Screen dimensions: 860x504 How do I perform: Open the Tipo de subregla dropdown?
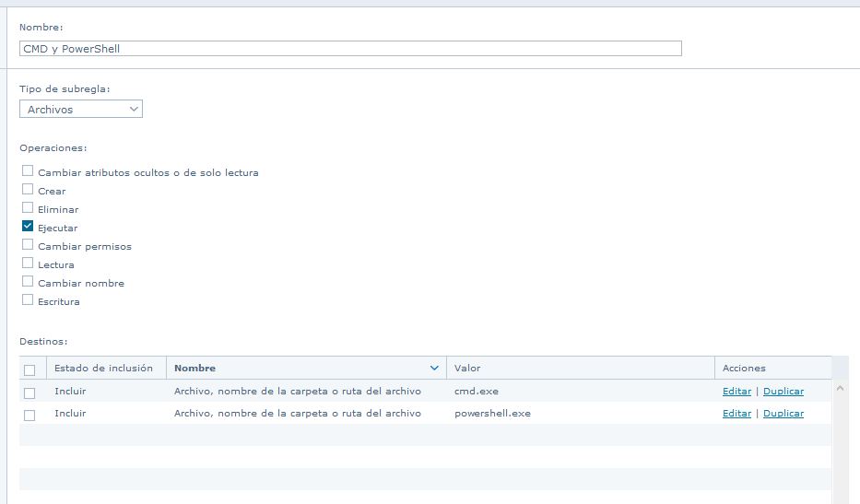(x=81, y=109)
